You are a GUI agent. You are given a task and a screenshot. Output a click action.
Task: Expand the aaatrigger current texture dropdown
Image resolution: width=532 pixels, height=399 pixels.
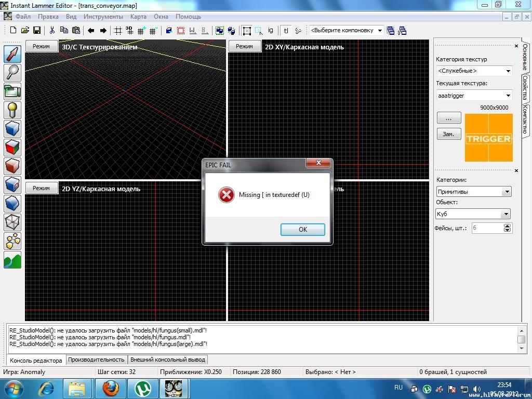tap(474, 96)
